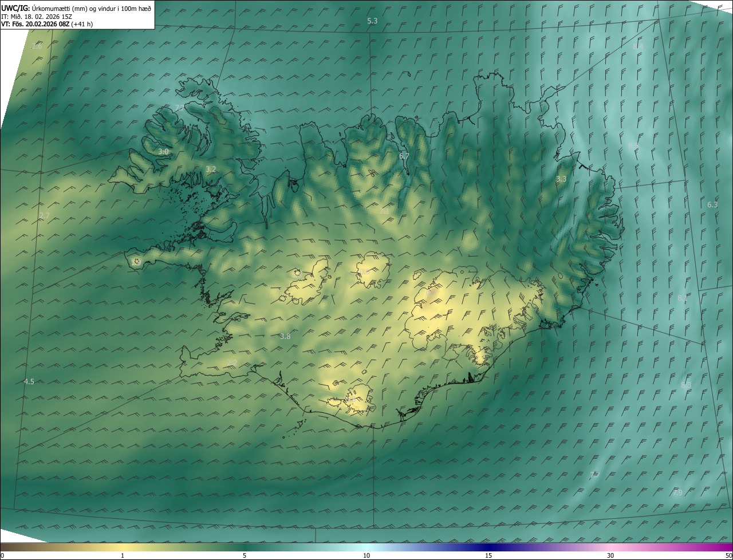Click the 7.9 value label over the sea
This screenshot has width=733, height=560.
point(677,492)
